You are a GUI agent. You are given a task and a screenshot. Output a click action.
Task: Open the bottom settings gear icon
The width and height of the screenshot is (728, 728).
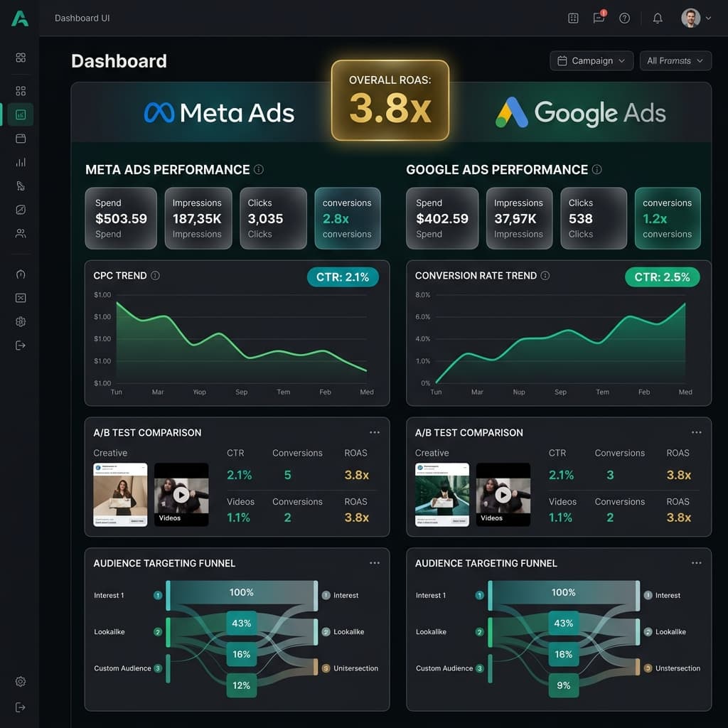pyautogui.click(x=21, y=682)
